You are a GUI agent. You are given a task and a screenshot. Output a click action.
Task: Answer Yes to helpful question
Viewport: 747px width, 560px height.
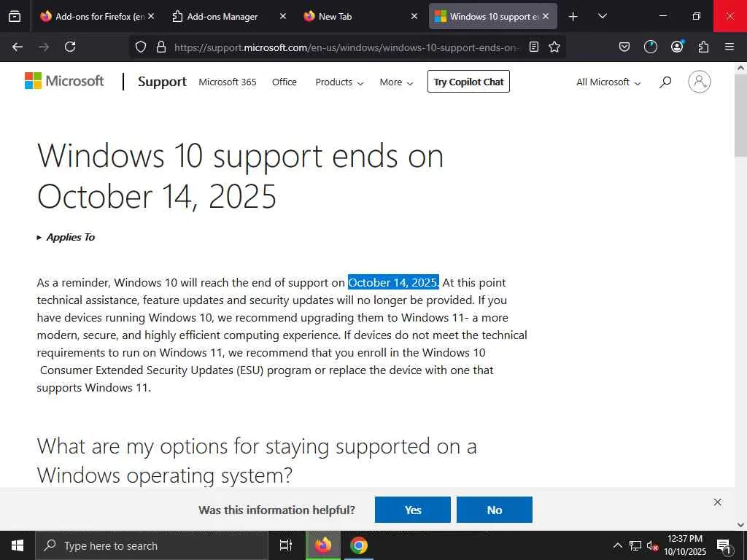(413, 510)
